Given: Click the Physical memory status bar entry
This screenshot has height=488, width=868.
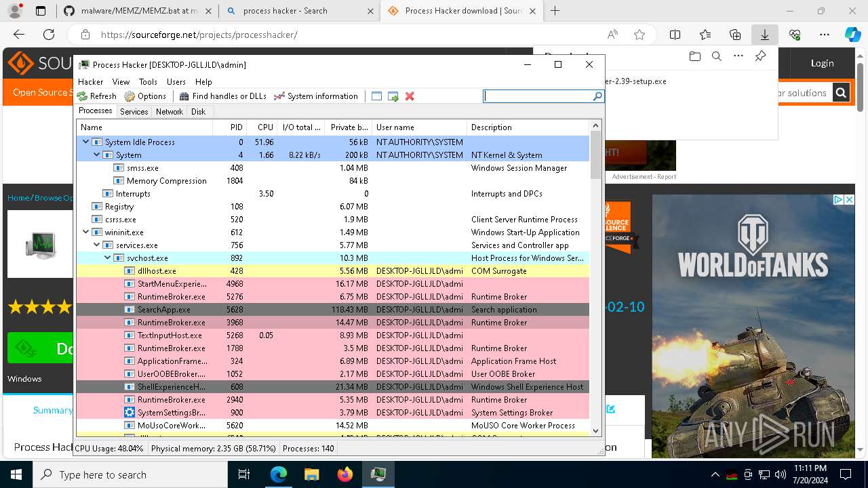Looking at the screenshot, I should pos(213,449).
